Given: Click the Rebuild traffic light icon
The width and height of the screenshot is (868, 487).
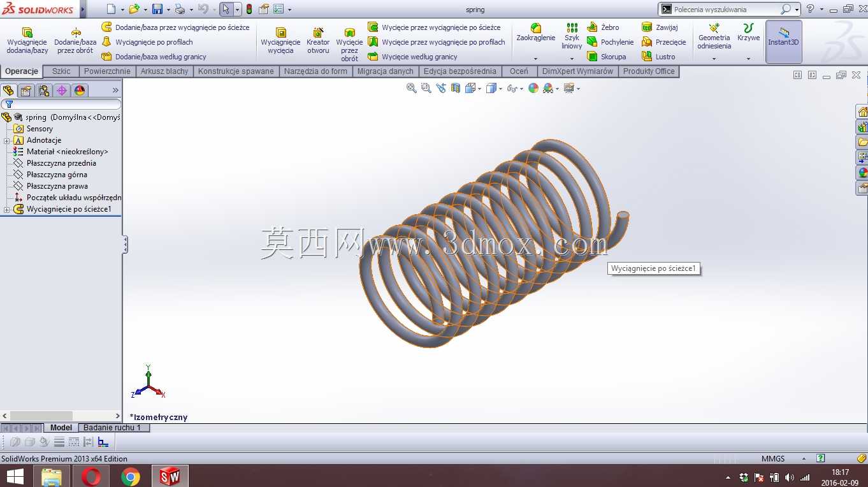Looking at the screenshot, I should [249, 9].
